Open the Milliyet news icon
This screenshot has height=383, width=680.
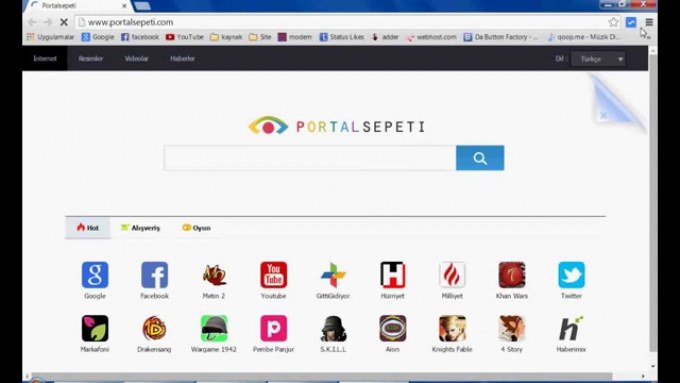coord(452,275)
